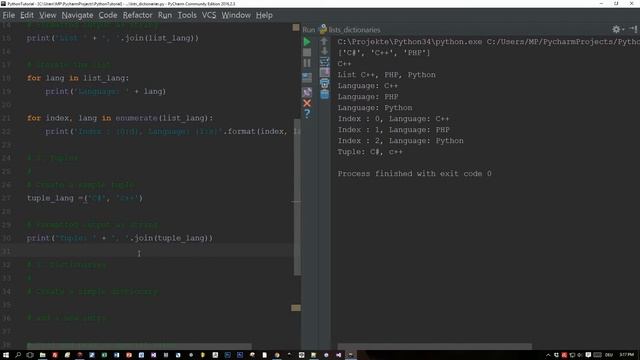Click the Print console output icon
The height and width of the screenshot is (360, 640).
[x=324, y=83]
